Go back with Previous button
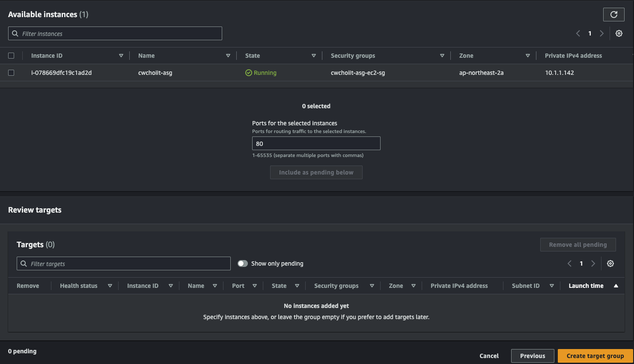This screenshot has width=634, height=364. click(x=533, y=356)
